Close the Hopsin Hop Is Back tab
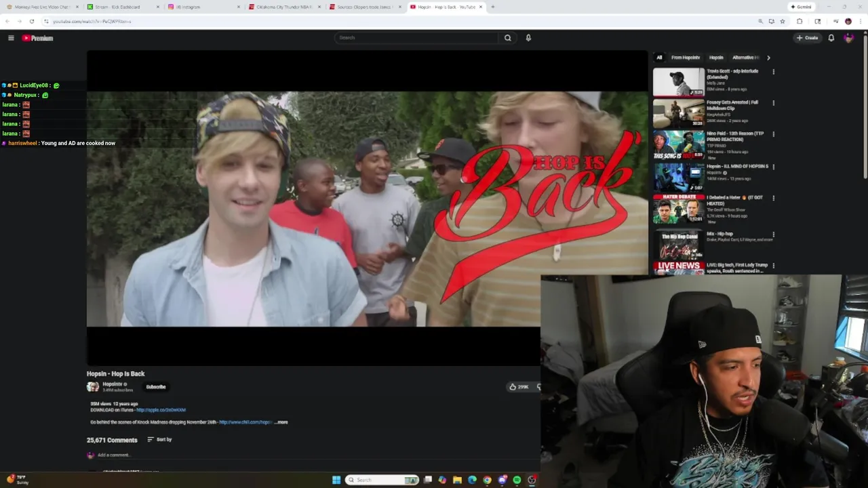The width and height of the screenshot is (868, 488). [x=481, y=7]
